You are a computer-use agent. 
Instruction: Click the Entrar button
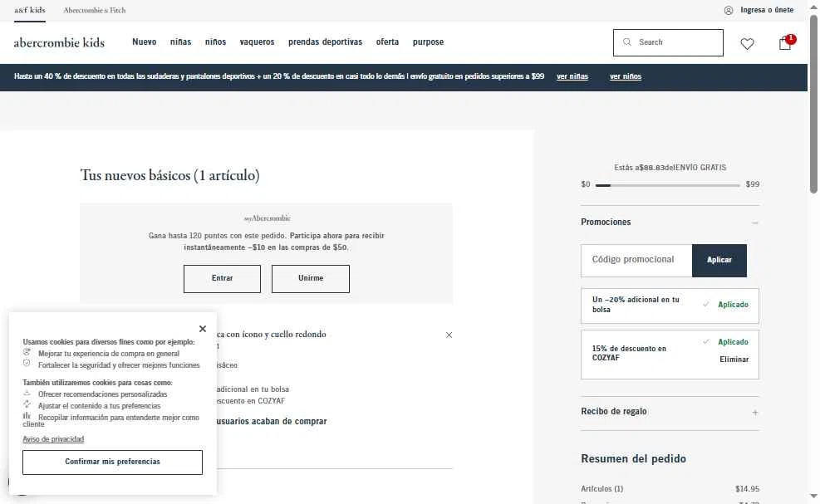(x=222, y=278)
